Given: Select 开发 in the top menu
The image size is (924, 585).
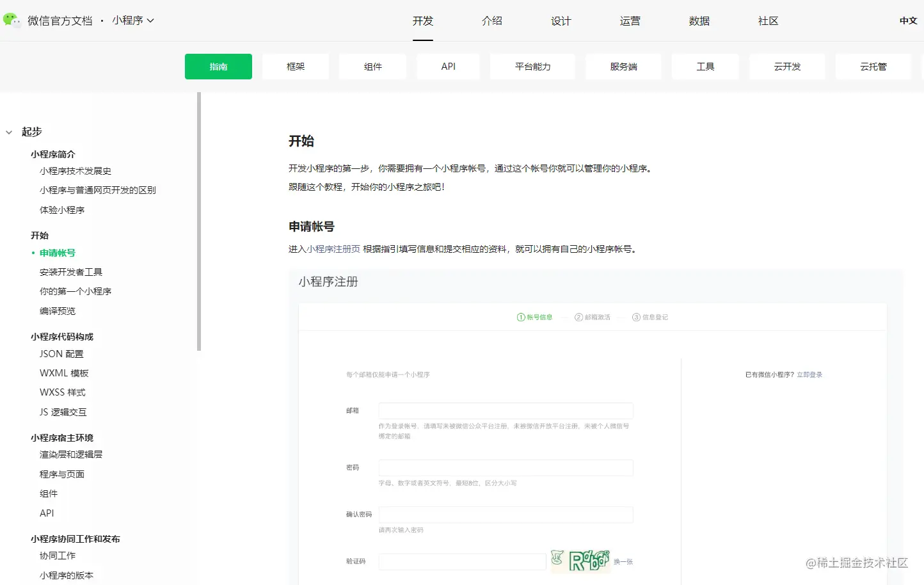Looking at the screenshot, I should pyautogui.click(x=422, y=20).
